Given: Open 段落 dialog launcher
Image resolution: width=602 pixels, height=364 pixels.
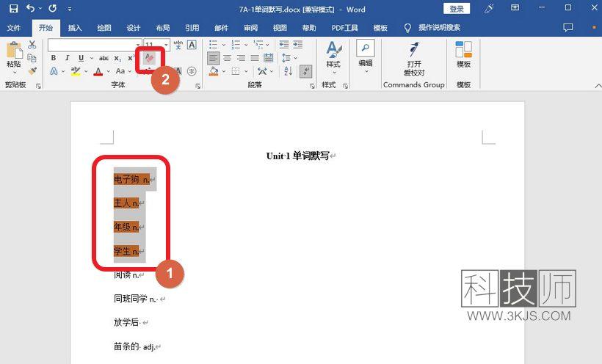Looking at the screenshot, I should pos(312,86).
